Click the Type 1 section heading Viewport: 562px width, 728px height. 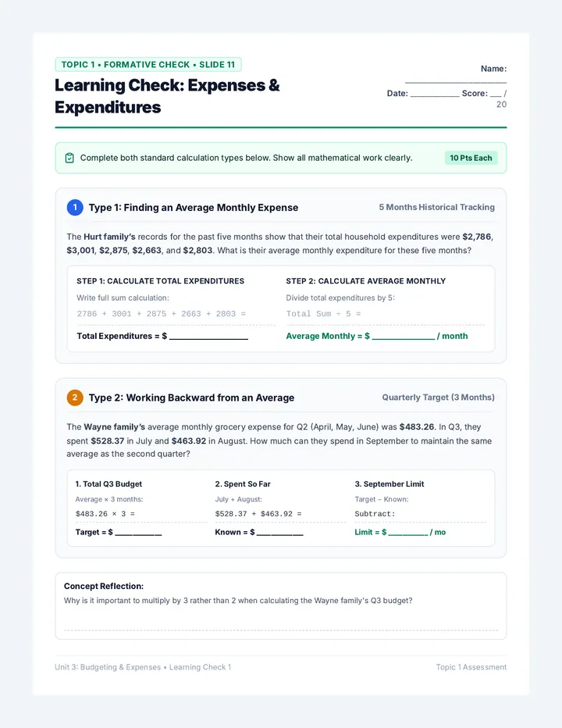coord(194,208)
